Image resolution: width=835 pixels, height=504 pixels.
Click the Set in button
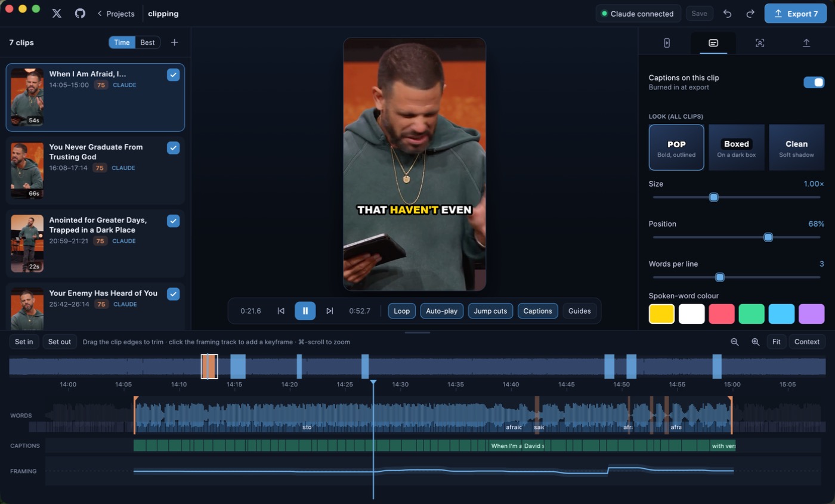coord(24,342)
